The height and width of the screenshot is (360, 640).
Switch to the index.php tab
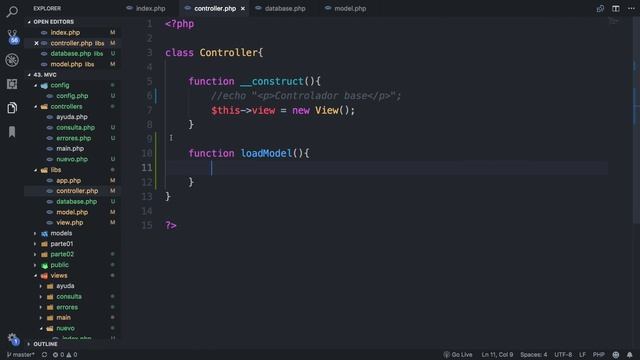(146, 9)
